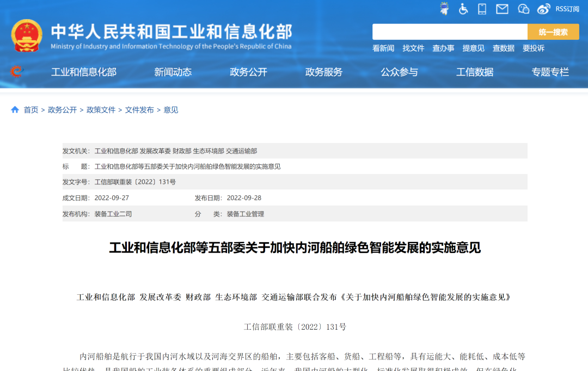Click the 查办事 quick link

443,48
